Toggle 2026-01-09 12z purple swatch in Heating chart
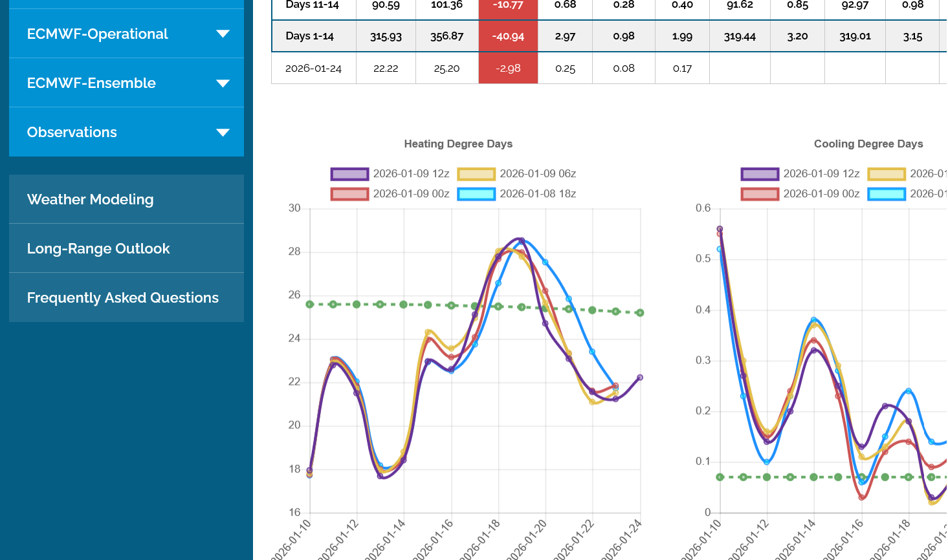This screenshot has height=560, width=948. click(x=349, y=174)
